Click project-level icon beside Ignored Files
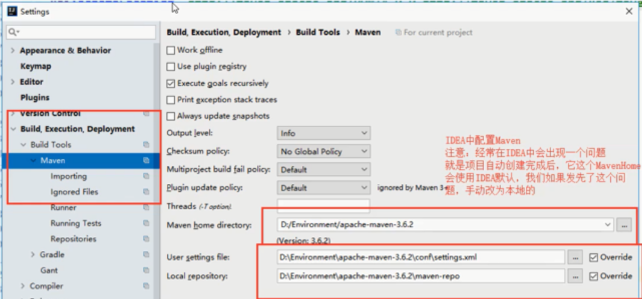 pos(146,192)
